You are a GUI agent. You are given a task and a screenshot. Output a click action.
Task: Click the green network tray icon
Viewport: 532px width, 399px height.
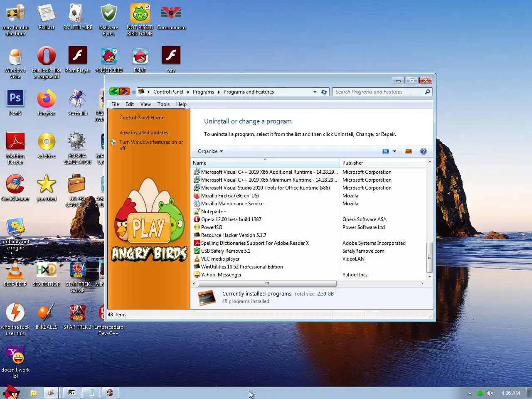coord(480,393)
